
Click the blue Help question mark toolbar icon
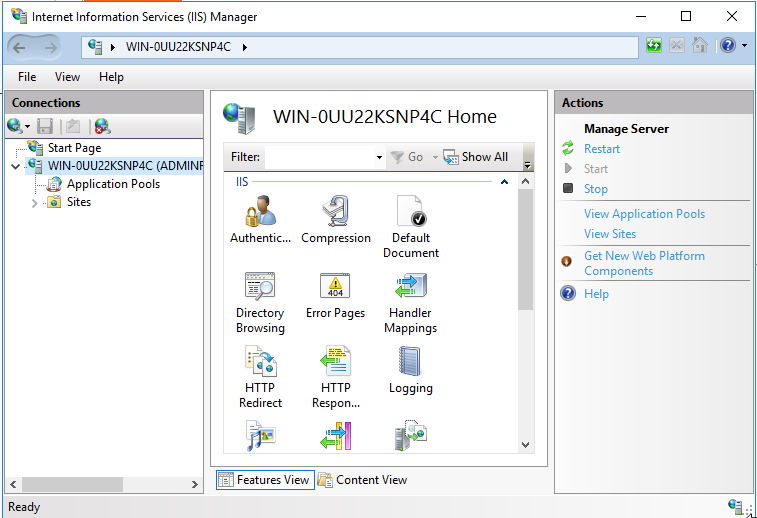(x=728, y=46)
